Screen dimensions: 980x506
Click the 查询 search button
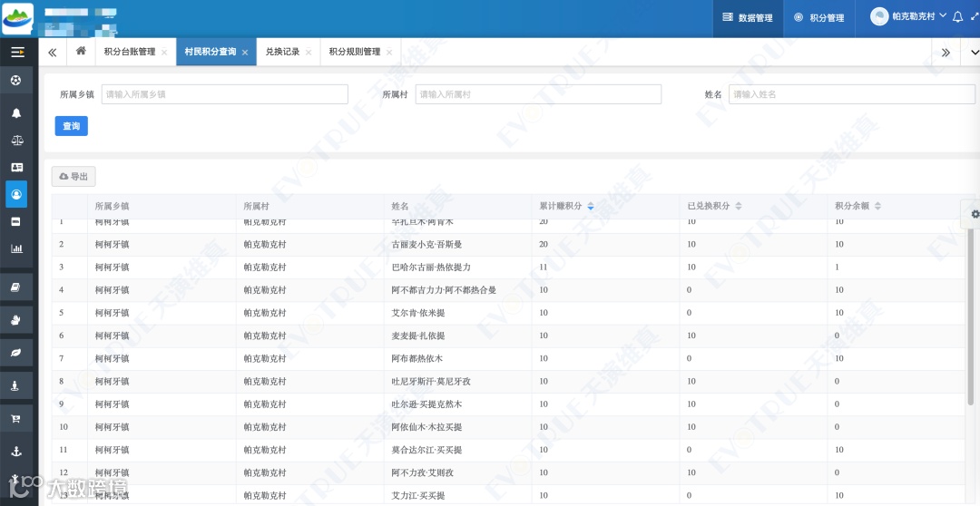point(72,126)
